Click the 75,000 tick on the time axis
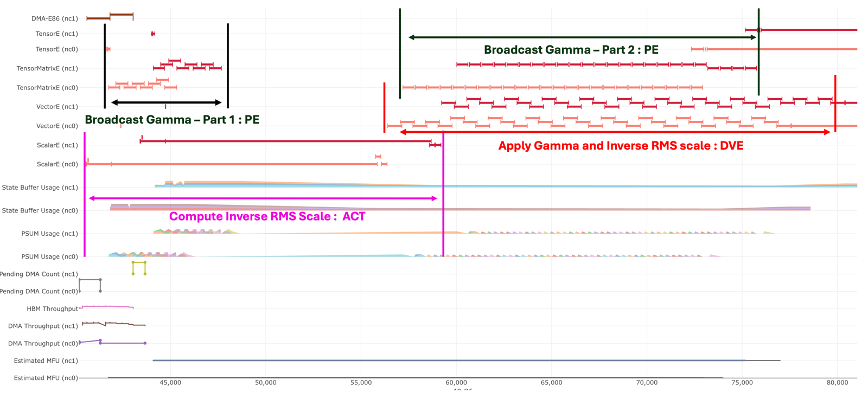This screenshot has height=399, width=868. click(742, 383)
